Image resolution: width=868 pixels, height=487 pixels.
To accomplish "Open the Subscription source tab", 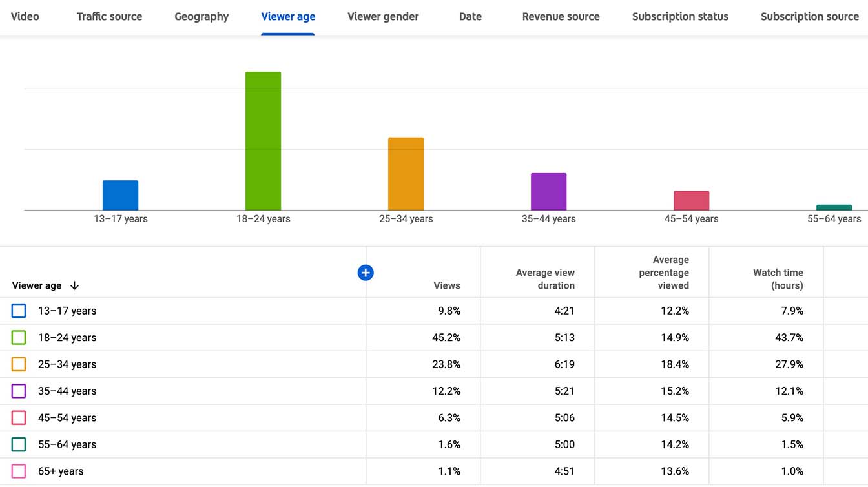I will pyautogui.click(x=809, y=17).
